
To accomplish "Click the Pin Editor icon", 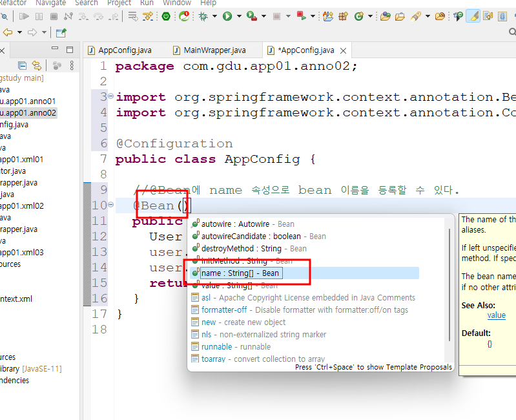I will 61,32.
